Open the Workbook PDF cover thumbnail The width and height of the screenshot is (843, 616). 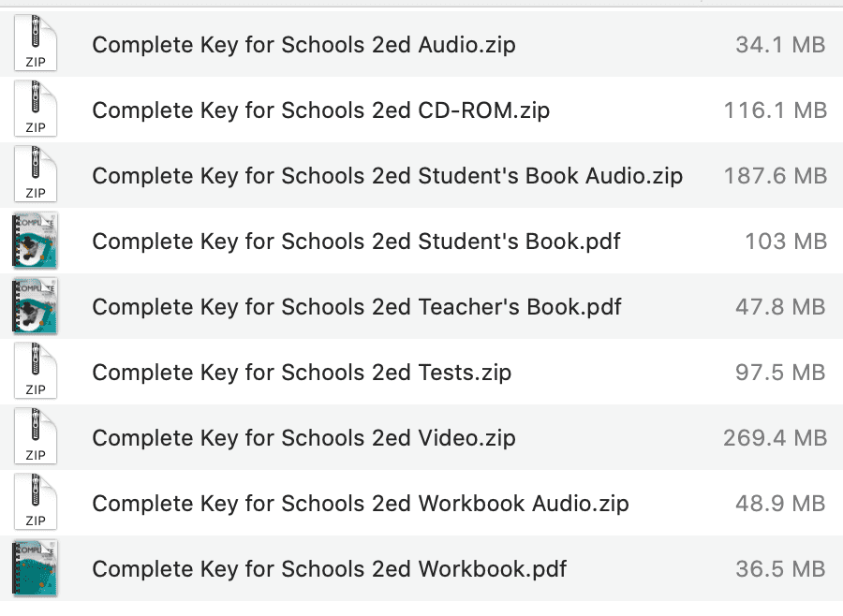click(x=35, y=568)
